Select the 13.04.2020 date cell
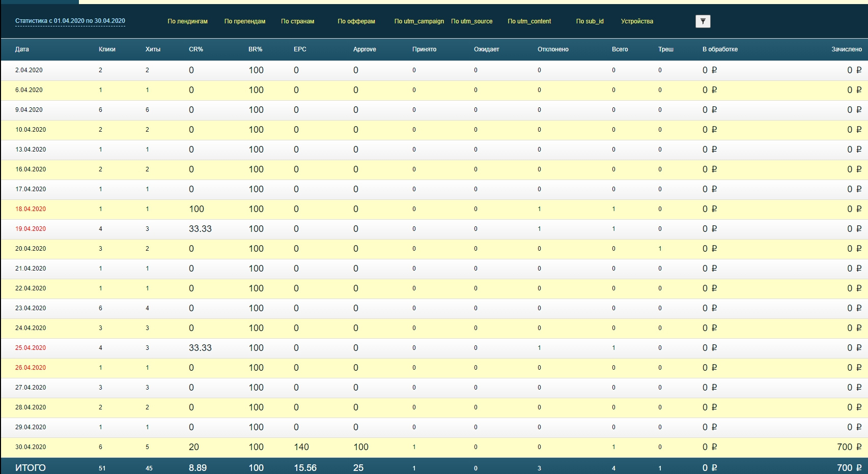Screen dimensions: 868x474 [x=31, y=150]
